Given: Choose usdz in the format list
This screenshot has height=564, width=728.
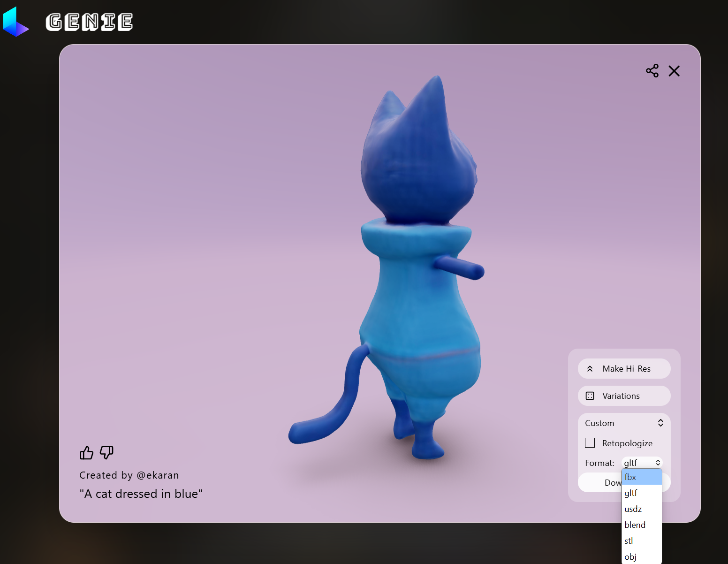Looking at the screenshot, I should point(642,509).
